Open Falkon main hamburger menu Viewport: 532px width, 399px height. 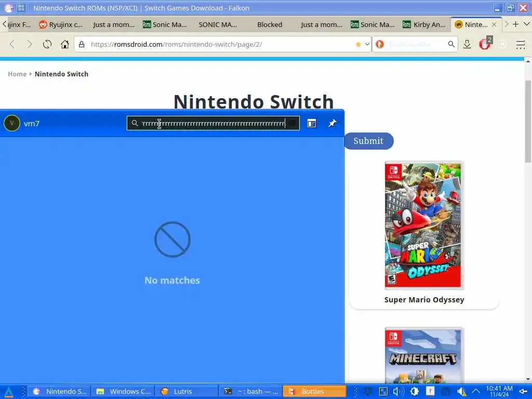point(520,44)
